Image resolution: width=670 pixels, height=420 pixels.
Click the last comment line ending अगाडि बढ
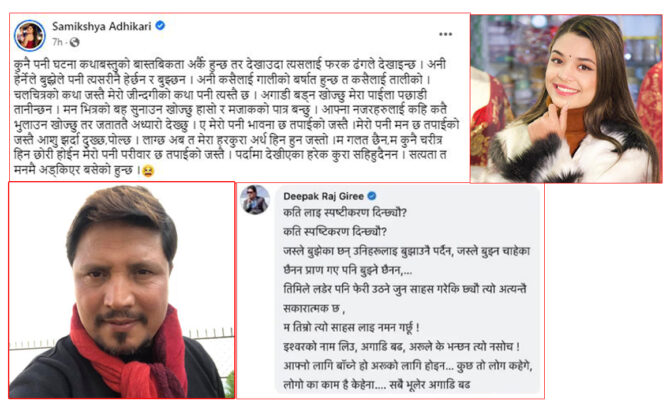[x=376, y=384]
